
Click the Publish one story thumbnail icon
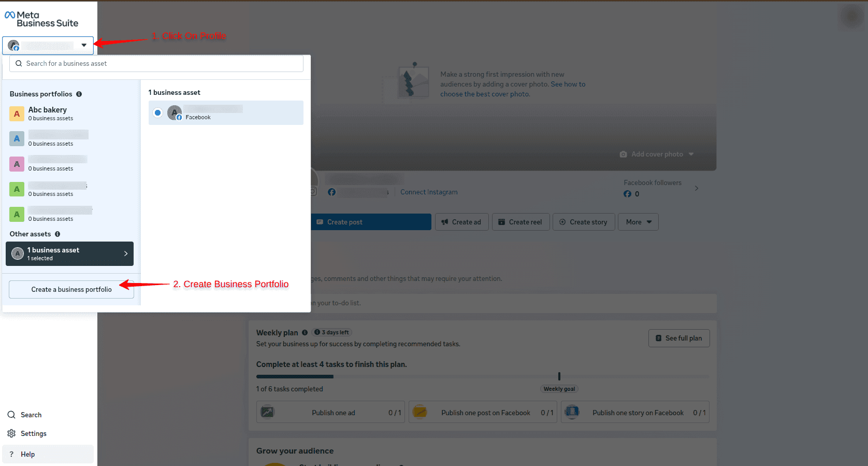coord(572,412)
